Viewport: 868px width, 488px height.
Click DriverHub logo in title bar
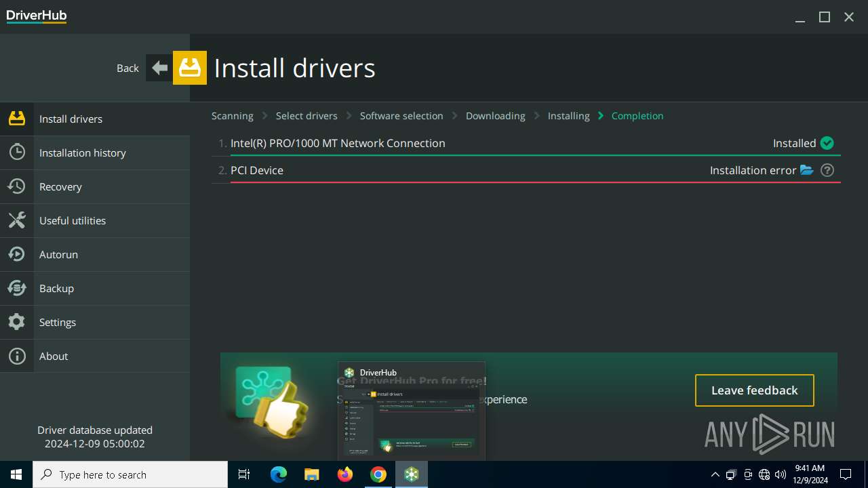click(37, 16)
